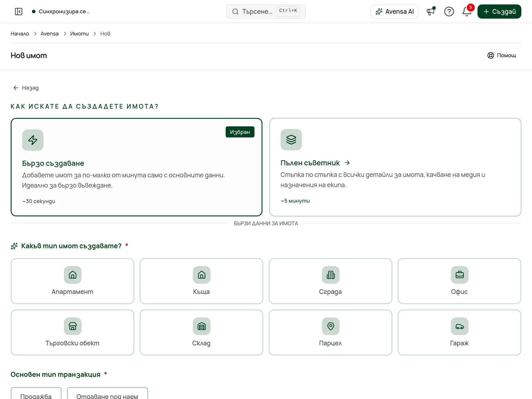The width and height of the screenshot is (532, 399).
Task: Choose the Къща property type
Action: pyautogui.click(x=201, y=281)
